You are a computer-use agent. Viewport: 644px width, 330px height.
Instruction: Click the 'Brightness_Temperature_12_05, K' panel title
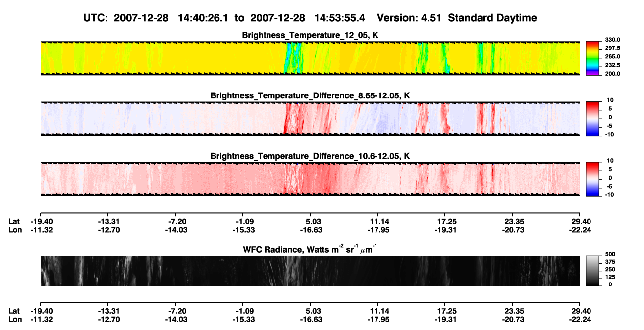click(x=310, y=35)
